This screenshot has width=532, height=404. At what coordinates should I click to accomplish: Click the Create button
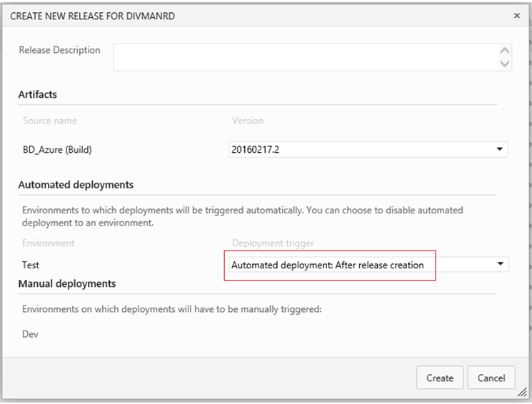[440, 378]
